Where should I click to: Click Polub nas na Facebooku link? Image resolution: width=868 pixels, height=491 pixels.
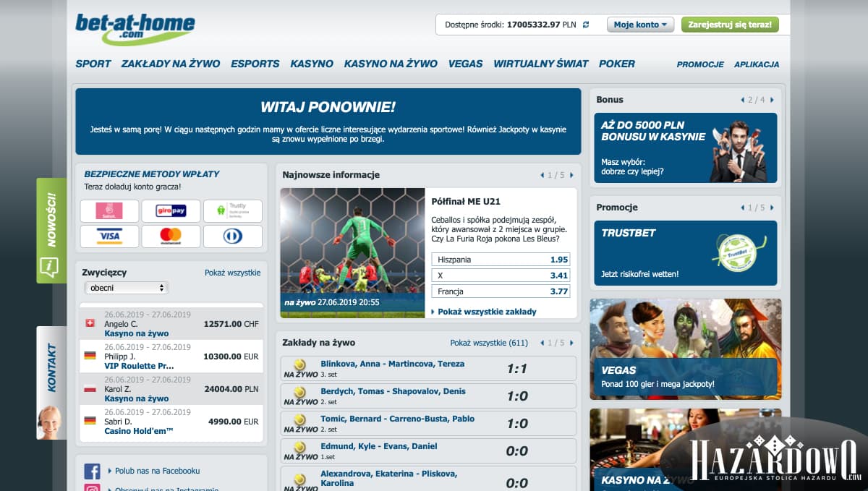tap(157, 471)
